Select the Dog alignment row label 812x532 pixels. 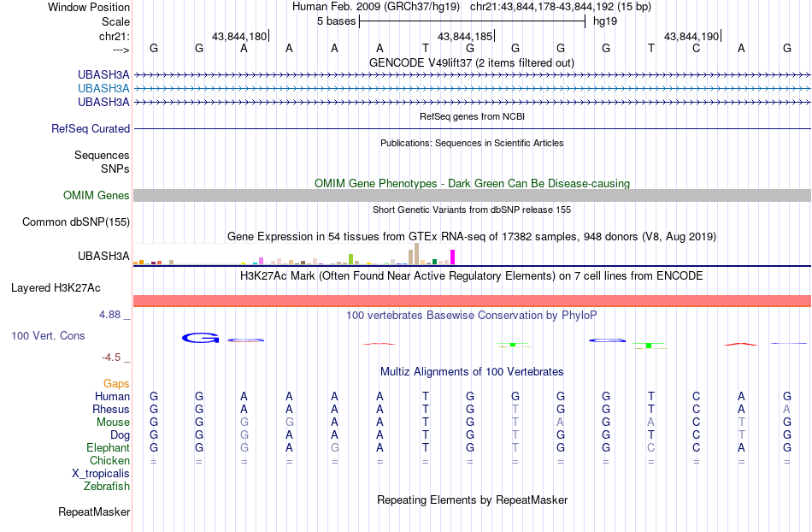pyautogui.click(x=120, y=435)
